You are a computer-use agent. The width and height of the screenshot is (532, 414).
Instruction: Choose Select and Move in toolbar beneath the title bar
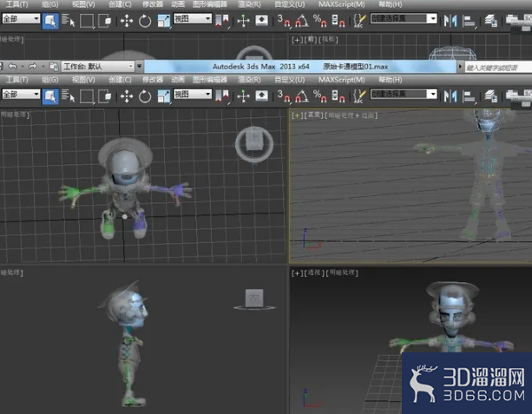127,96
